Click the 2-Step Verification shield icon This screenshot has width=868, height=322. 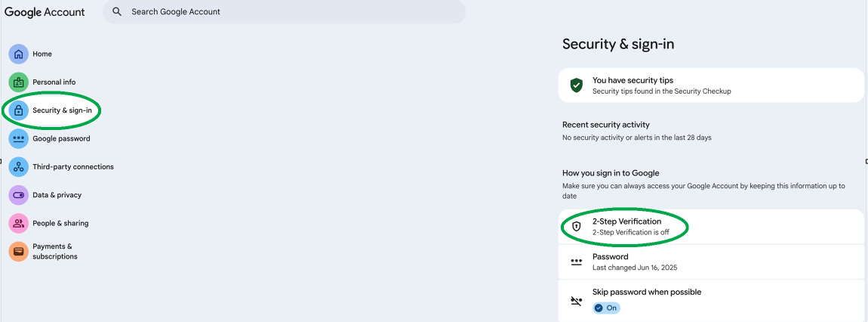pyautogui.click(x=577, y=226)
